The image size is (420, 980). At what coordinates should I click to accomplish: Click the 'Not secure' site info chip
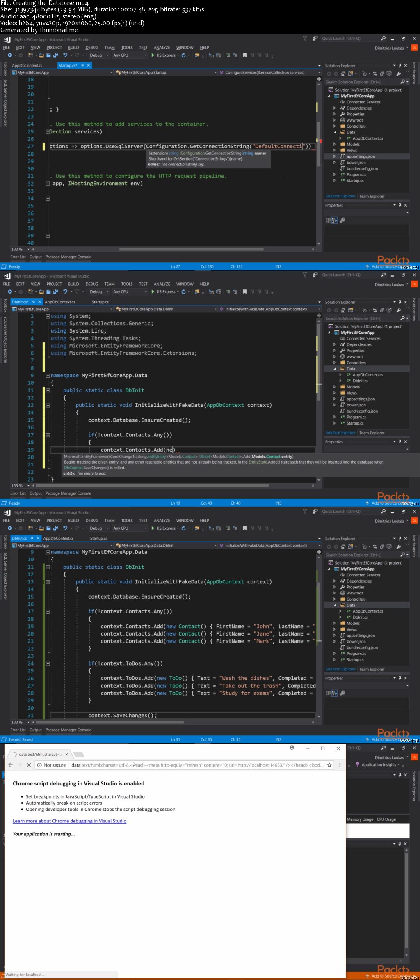tap(51, 765)
